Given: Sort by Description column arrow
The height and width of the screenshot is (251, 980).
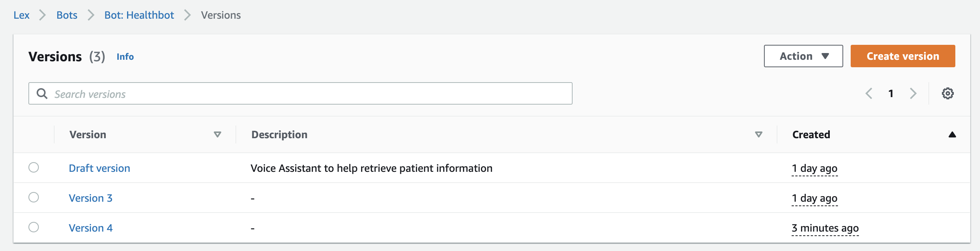Looking at the screenshot, I should [x=758, y=134].
